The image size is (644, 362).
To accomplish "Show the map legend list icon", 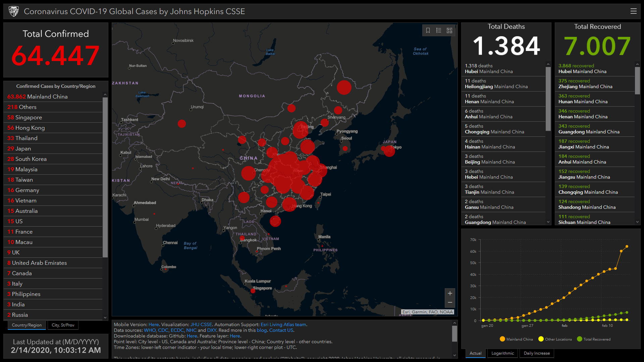I will click(439, 31).
